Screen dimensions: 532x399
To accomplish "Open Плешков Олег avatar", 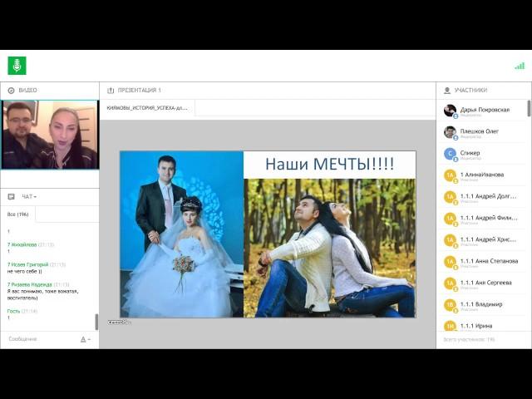I will pyautogui.click(x=450, y=132).
